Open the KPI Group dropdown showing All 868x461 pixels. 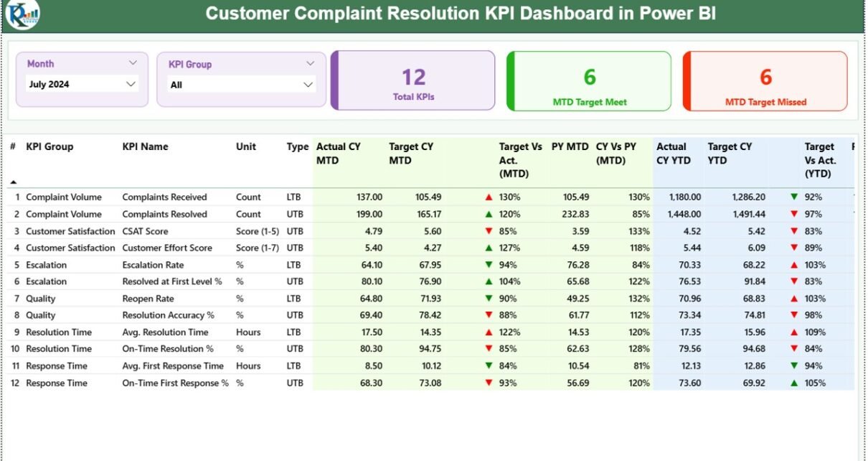point(241,85)
